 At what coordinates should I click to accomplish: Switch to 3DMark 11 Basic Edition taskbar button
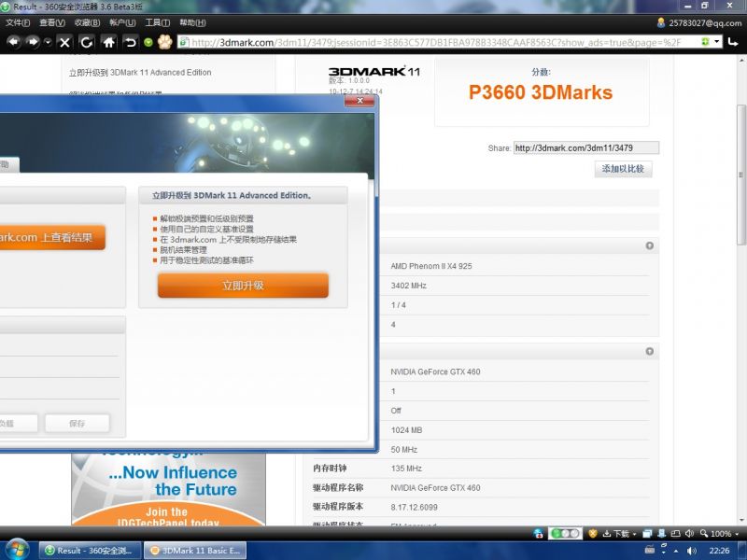(x=195, y=551)
